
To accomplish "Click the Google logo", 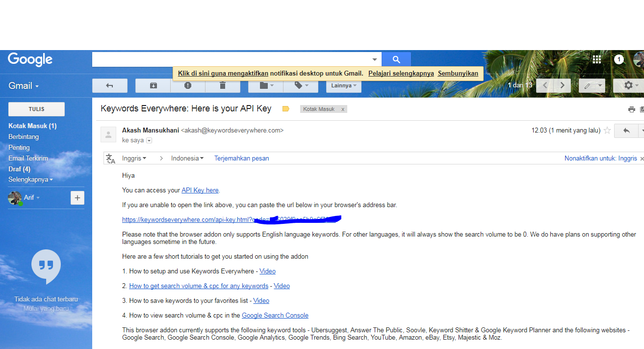I will tap(30, 59).
